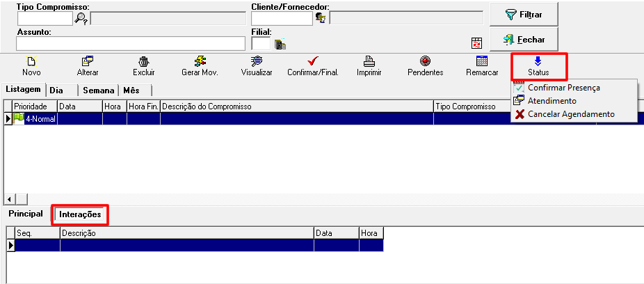Click the Excluir trash icon
The width and height of the screenshot is (644, 284).
143,61
